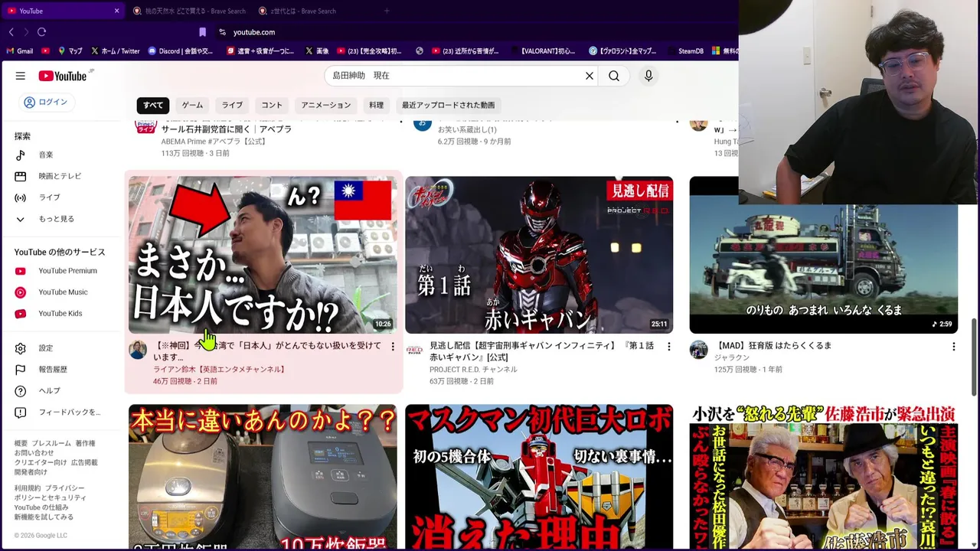The image size is (980, 551).
Task: Open the 佐藤浩市が緊急出演 thumbnail
Action: point(823,477)
